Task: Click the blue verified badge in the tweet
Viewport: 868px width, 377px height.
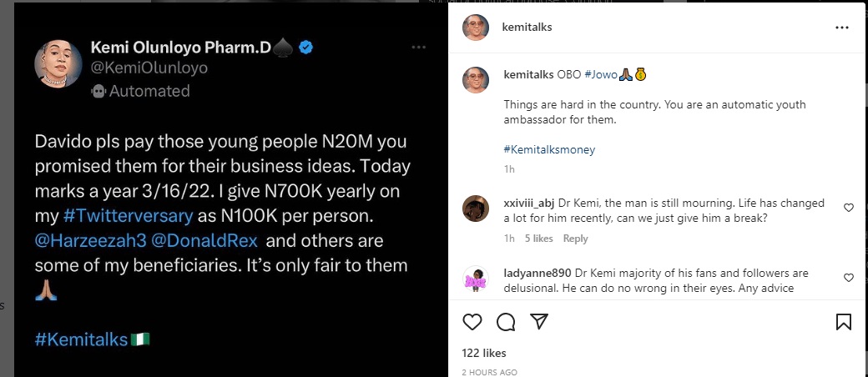Action: [x=306, y=47]
